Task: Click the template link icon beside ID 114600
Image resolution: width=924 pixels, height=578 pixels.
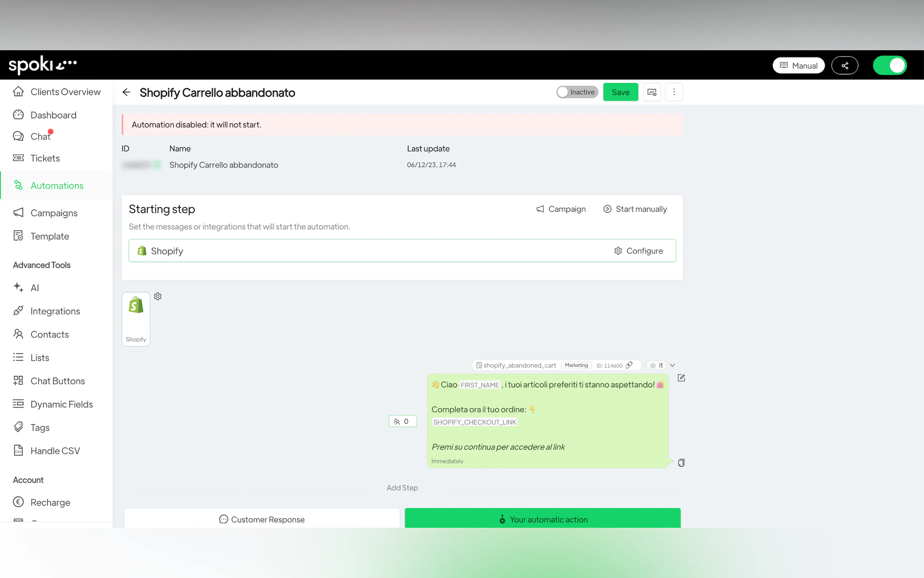Action: pyautogui.click(x=629, y=365)
